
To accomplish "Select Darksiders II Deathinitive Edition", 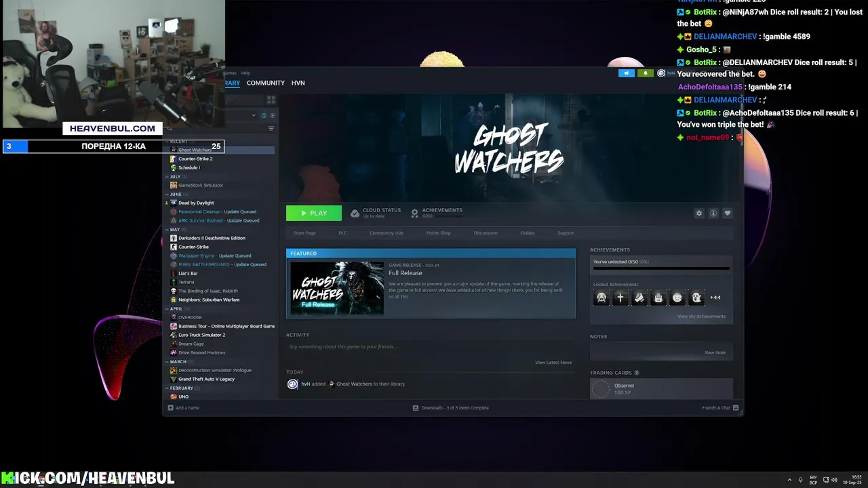I will click(x=212, y=238).
